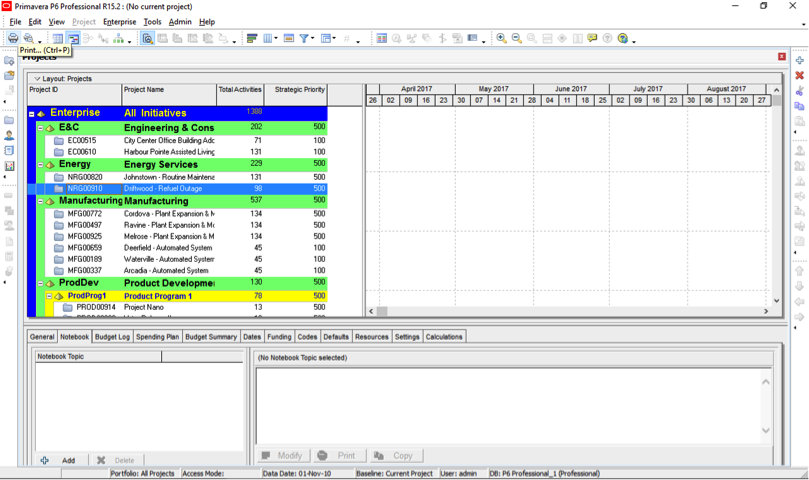Click the Print toolbar icon
Viewport: 809px width, 480px height.
(13, 38)
